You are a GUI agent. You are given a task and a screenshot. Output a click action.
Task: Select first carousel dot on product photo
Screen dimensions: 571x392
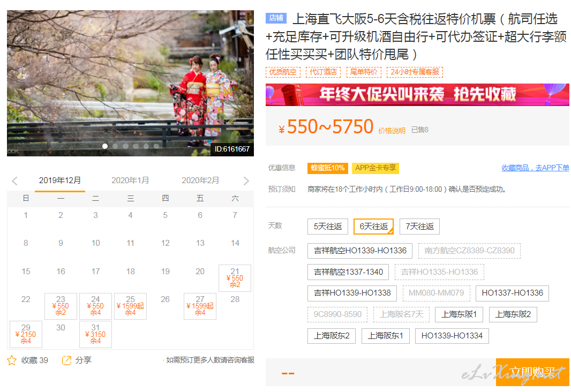pos(105,146)
